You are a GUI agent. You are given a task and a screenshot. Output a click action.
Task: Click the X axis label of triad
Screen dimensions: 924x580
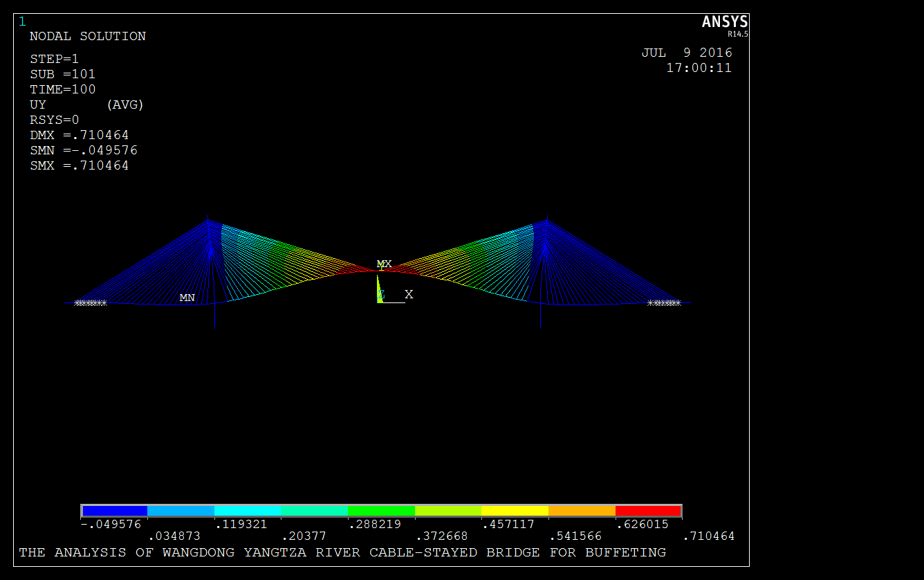click(x=409, y=294)
